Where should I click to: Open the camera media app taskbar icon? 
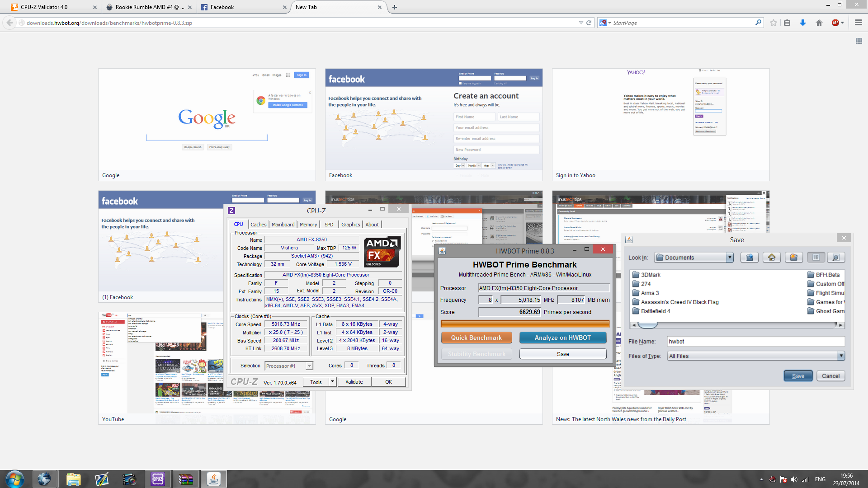click(129, 479)
